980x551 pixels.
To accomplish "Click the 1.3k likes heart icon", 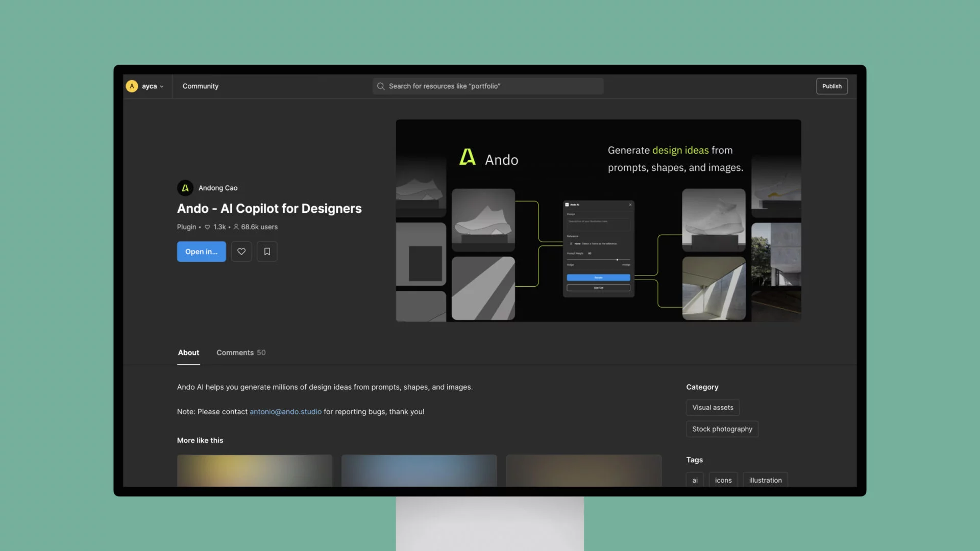I will point(207,227).
